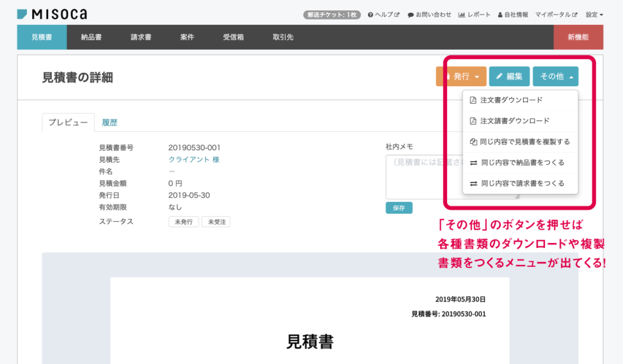Open the 自社情報 link
623x364 pixels.
[513, 15]
